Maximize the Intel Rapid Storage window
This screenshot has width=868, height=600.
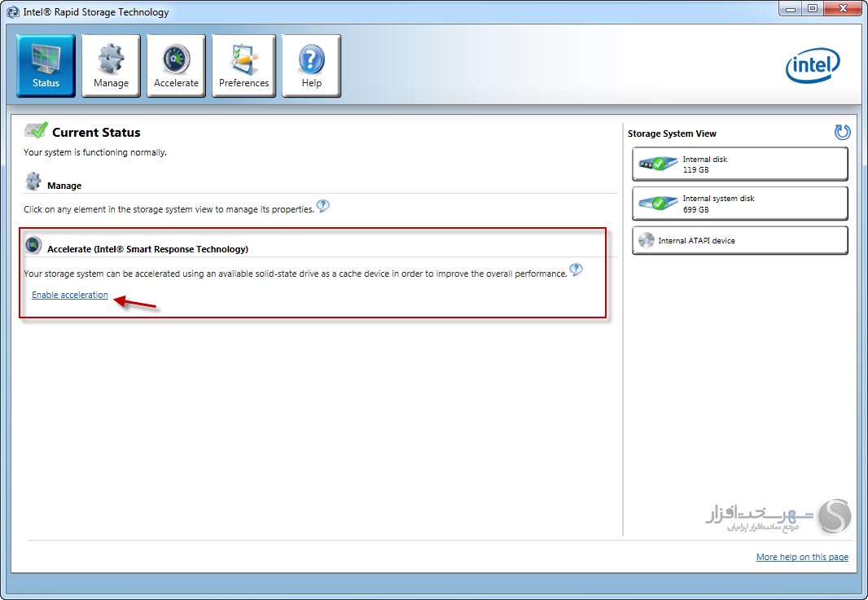pos(813,10)
